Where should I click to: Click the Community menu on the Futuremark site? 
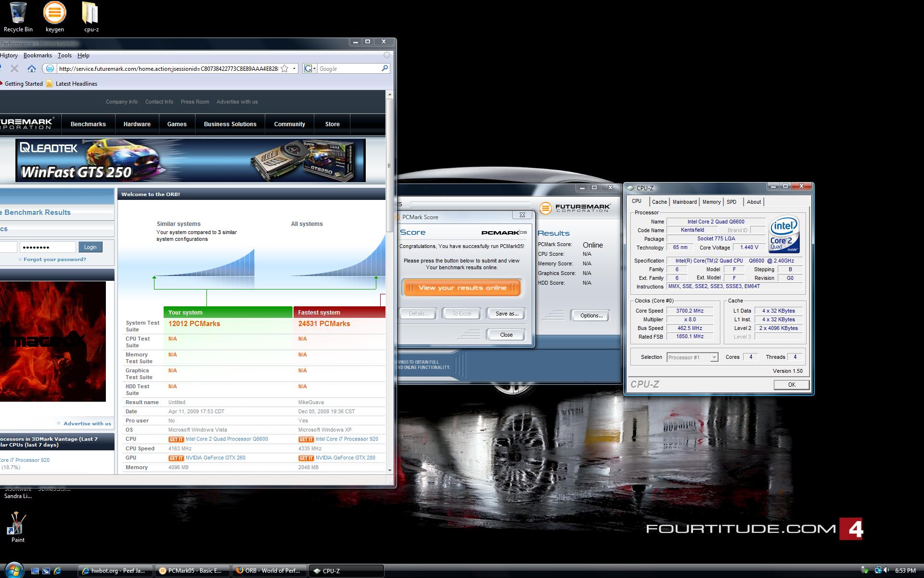pyautogui.click(x=290, y=124)
